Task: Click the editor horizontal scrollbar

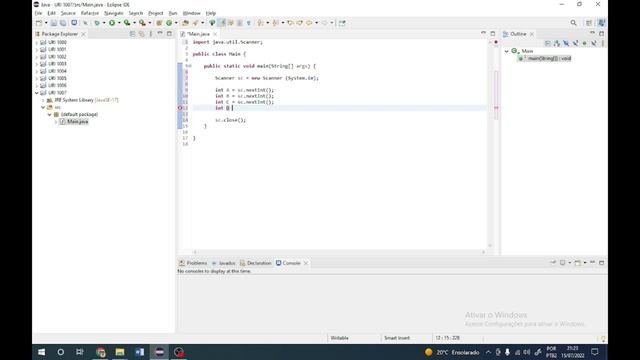Action: click(x=339, y=252)
